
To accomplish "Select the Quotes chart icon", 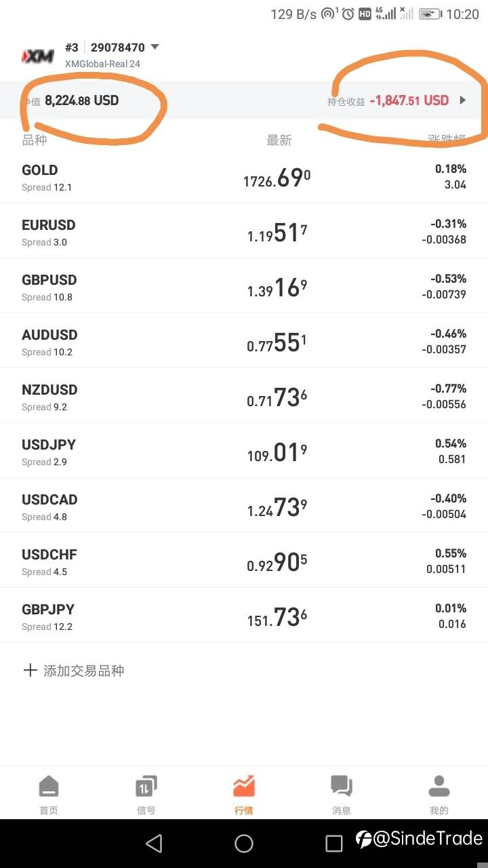I will (244, 787).
